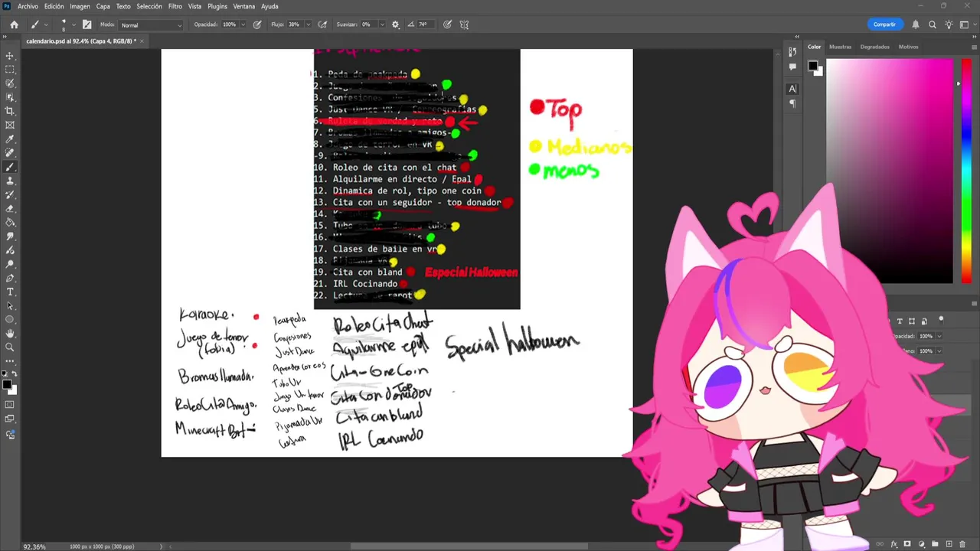The height and width of the screenshot is (551, 980).
Task: Open the Ventana menu
Action: pos(244,6)
